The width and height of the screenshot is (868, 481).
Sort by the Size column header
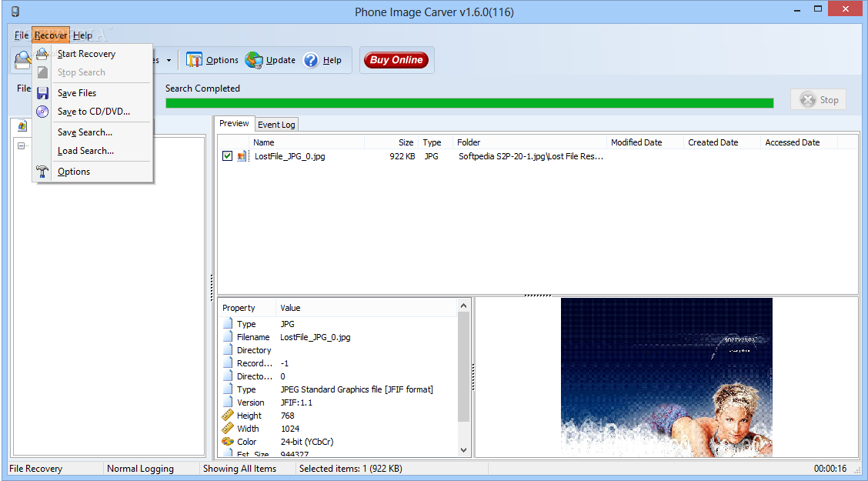pyautogui.click(x=391, y=142)
